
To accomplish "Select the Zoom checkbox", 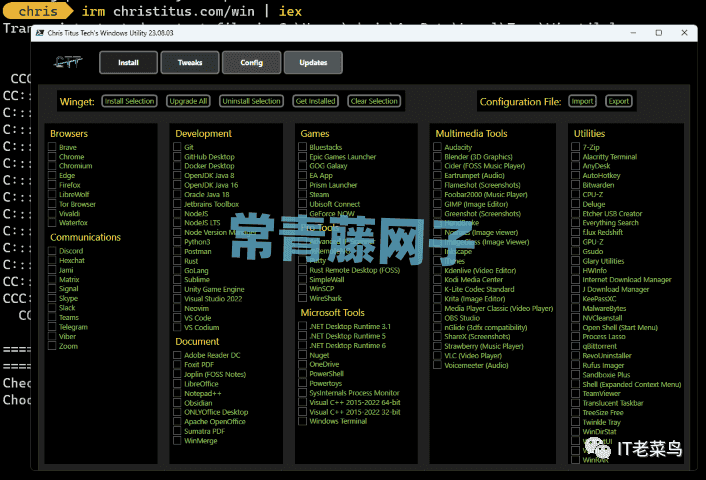I will pos(52,345).
